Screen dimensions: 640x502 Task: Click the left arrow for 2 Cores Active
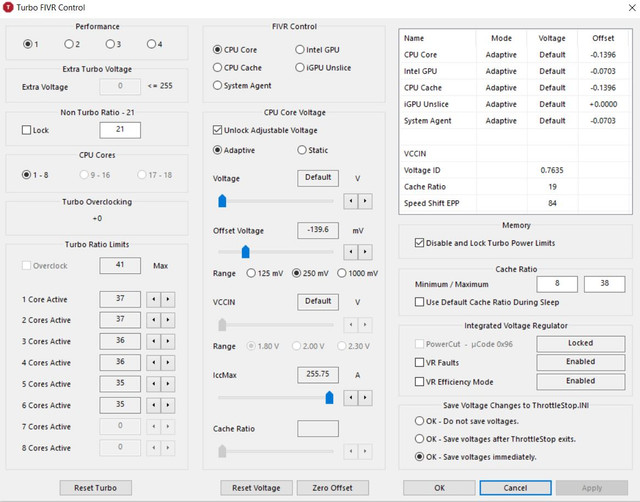[x=153, y=320]
